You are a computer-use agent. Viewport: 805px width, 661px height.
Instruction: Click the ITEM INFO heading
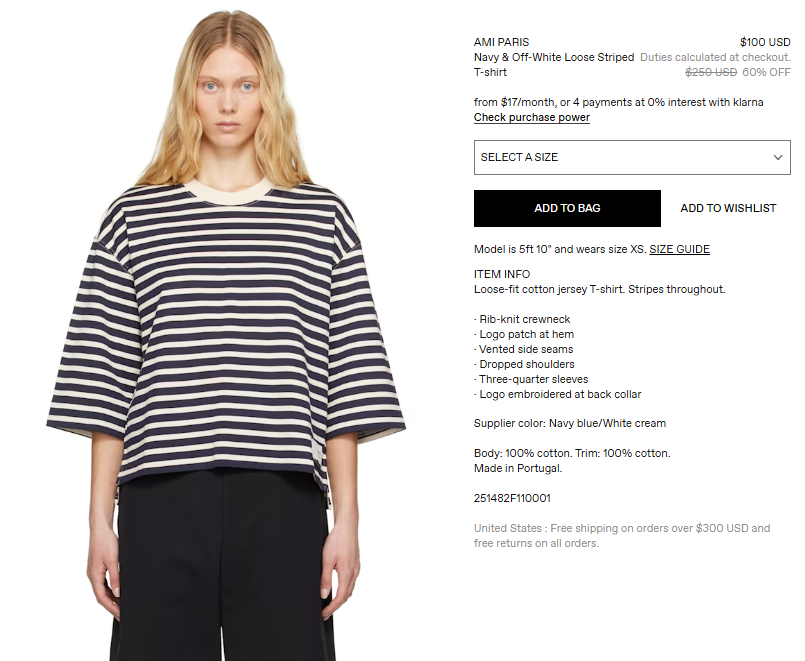click(502, 275)
